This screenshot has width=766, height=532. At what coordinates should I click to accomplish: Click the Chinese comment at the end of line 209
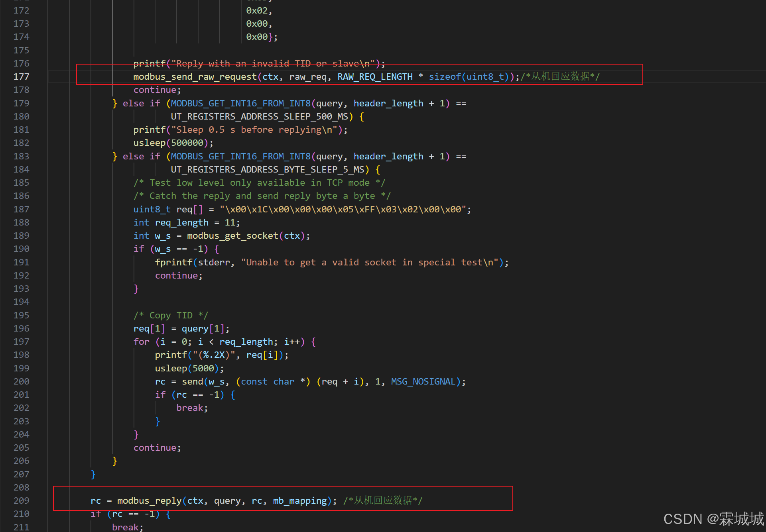coord(383,501)
